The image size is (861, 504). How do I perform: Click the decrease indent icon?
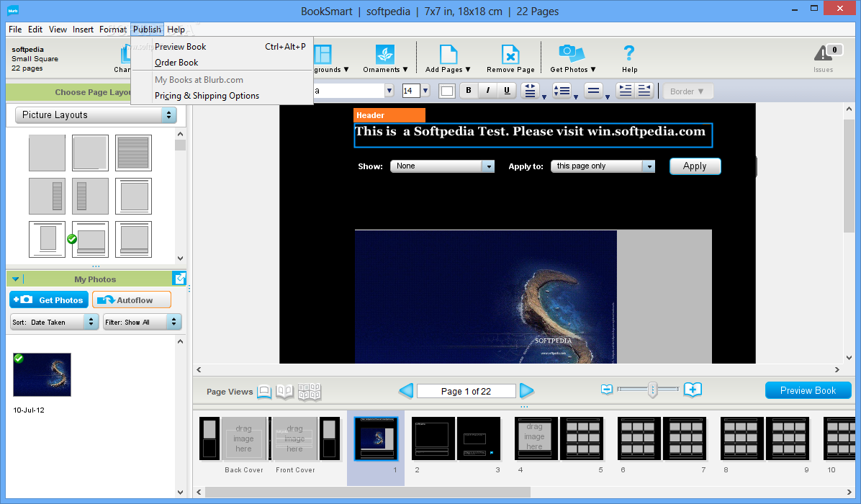point(644,91)
